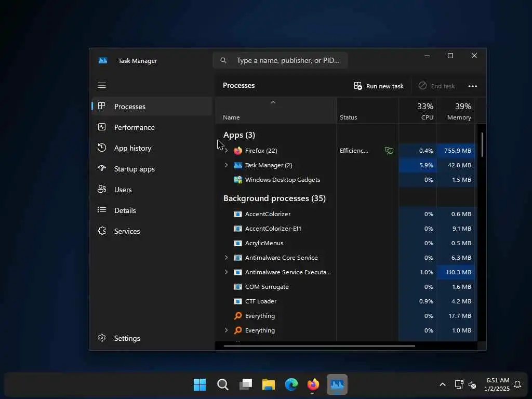Expand the Firefox (22) process group
Screen dimensions: 532x399
[227, 150]
